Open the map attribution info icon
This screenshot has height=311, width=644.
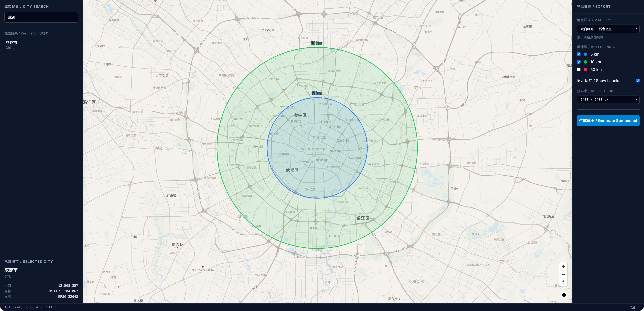point(564,295)
